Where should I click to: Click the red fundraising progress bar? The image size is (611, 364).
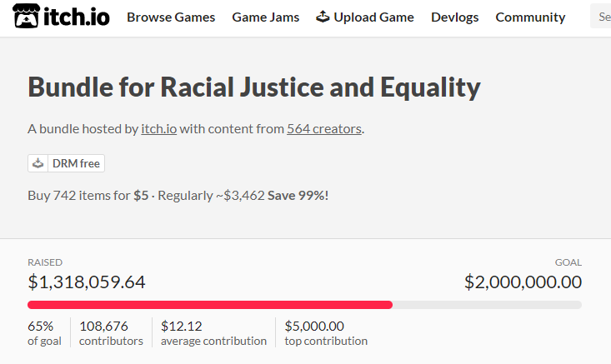click(210, 305)
